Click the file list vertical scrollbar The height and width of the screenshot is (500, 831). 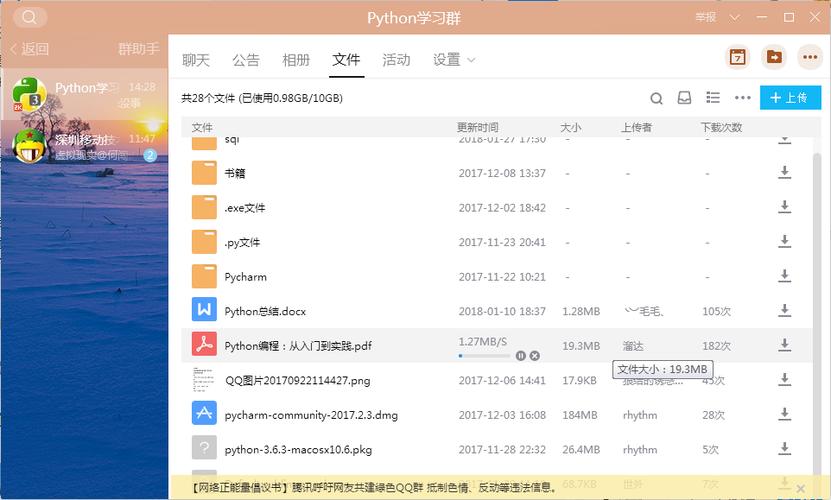[x=817, y=313]
